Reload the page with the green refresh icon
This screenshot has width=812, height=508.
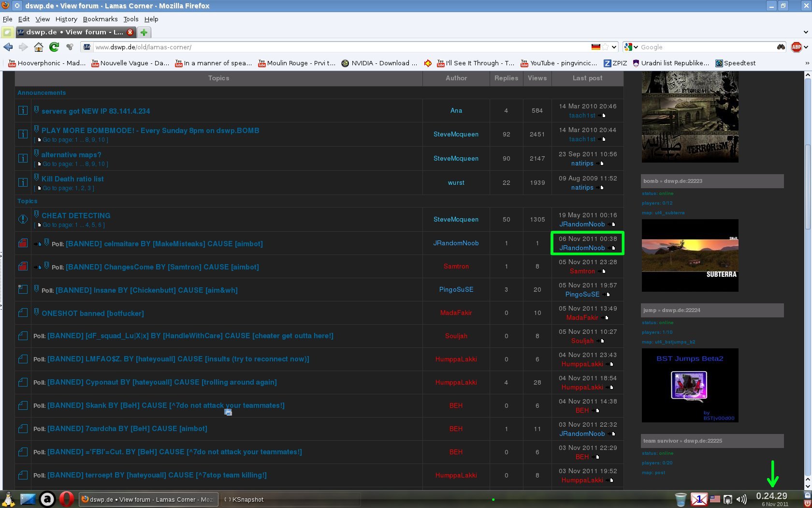(54, 47)
